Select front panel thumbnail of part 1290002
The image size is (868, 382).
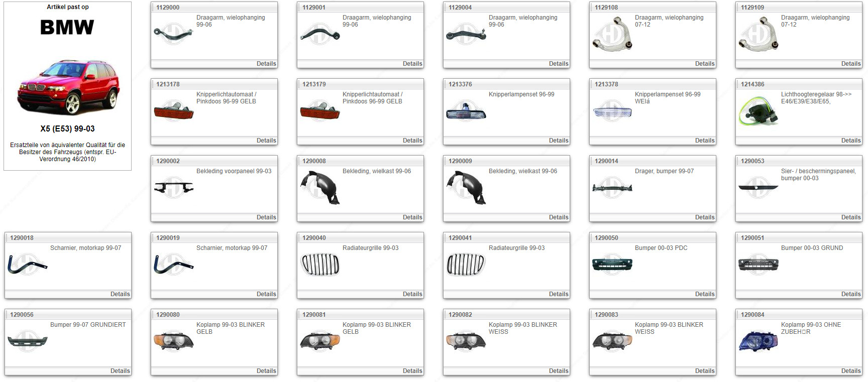(173, 188)
